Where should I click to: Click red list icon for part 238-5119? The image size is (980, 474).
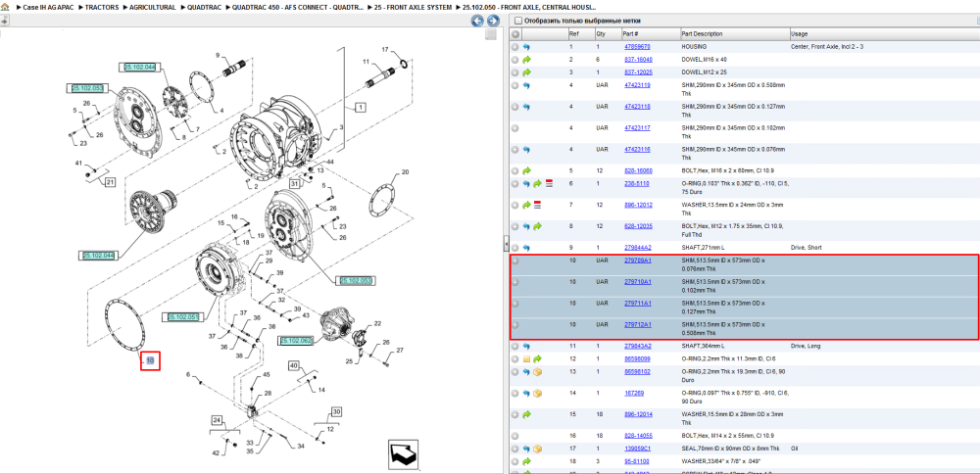point(549,183)
